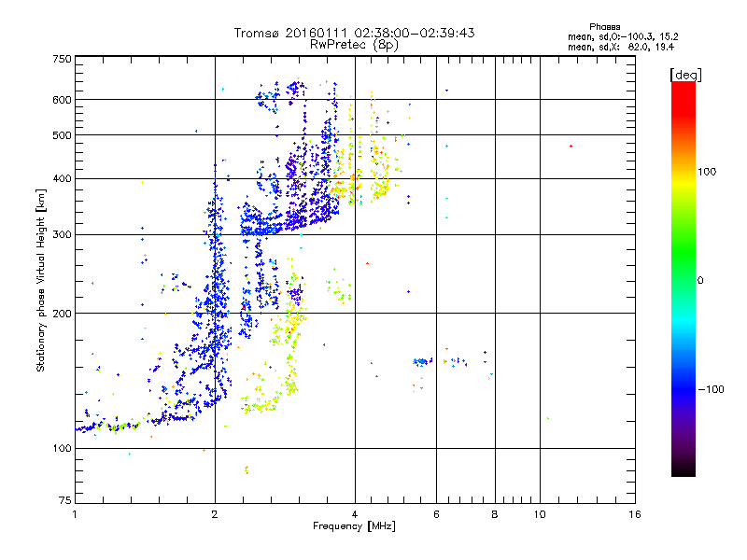Screen dimensions: 747x560
Task: Click the y-axis tick label '75'
Action: pyautogui.click(x=65, y=500)
